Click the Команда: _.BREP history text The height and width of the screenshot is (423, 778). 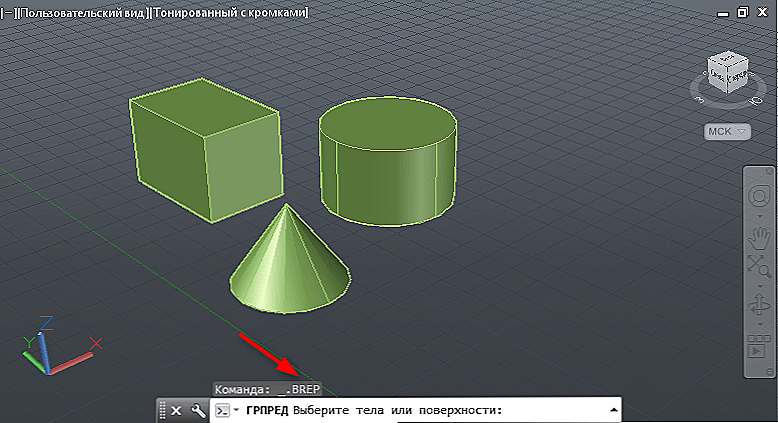267,389
